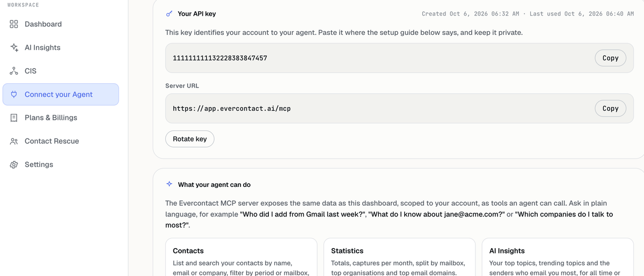The image size is (644, 276).
Task: Click the AI Insights sparkle icon
Action: 14,47
